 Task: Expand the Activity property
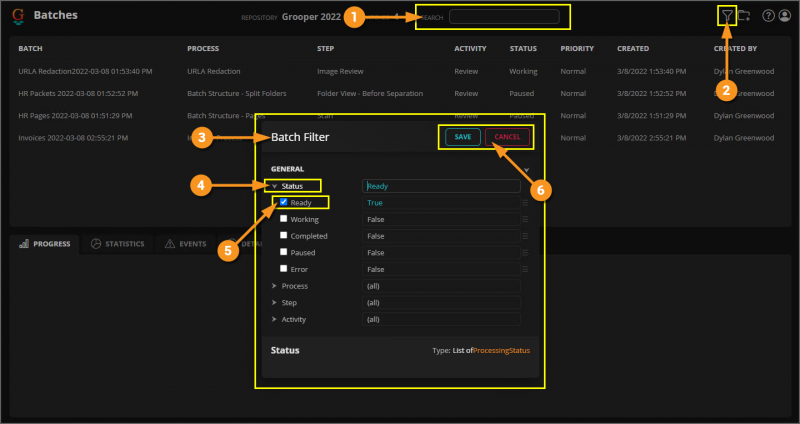click(x=274, y=319)
